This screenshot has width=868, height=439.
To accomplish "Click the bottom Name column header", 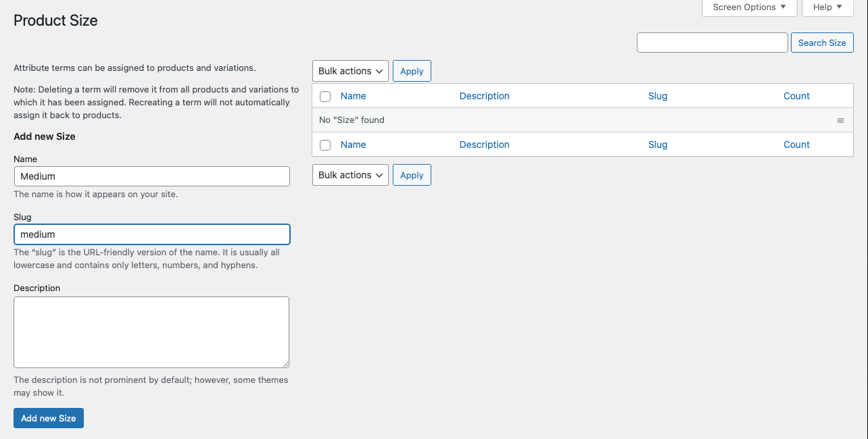I will point(353,145).
